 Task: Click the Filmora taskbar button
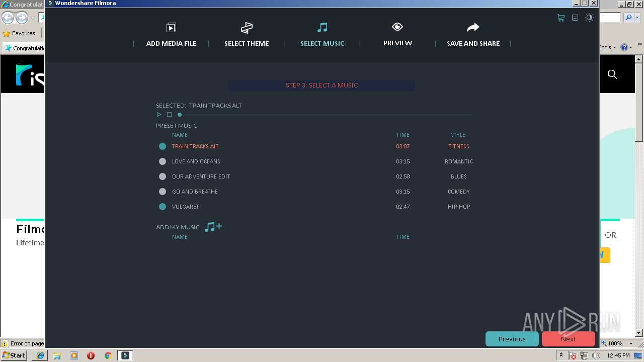125,355
